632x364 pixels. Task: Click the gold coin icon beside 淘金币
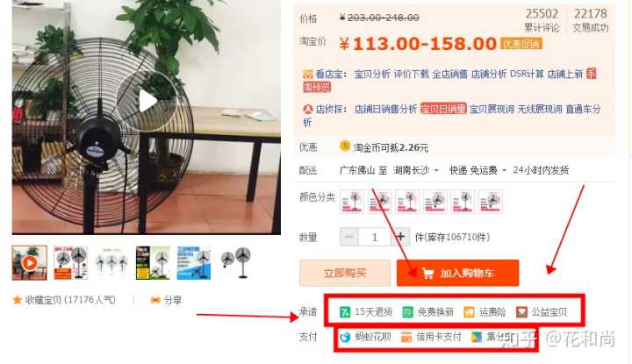(x=345, y=146)
